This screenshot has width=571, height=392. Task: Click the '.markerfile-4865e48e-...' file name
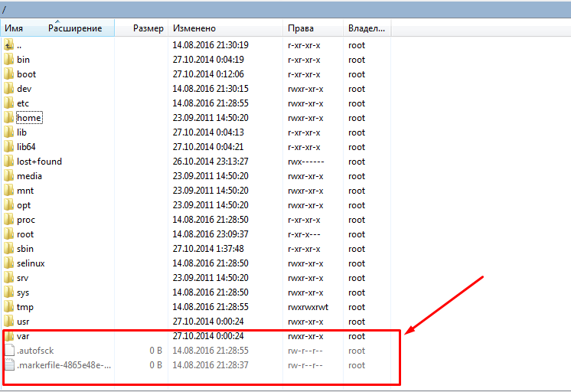coord(64,366)
